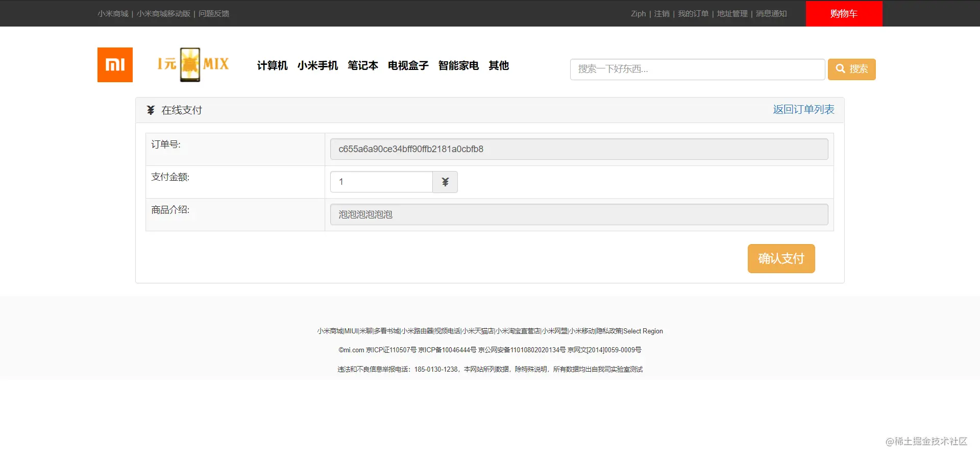This screenshot has width=980, height=459.
Task: Focus the 搜索一下好东西 search box
Action: coord(697,69)
